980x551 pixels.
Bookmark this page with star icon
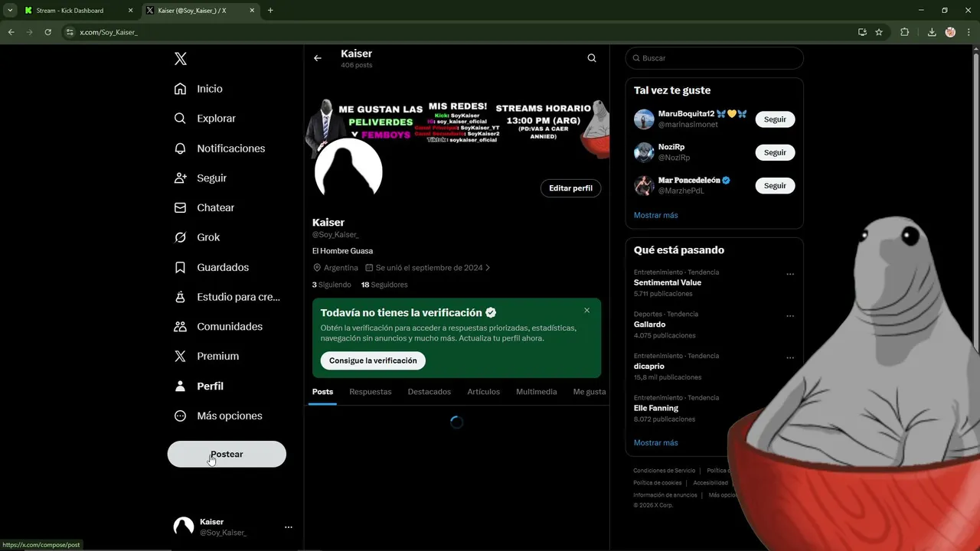[879, 32]
